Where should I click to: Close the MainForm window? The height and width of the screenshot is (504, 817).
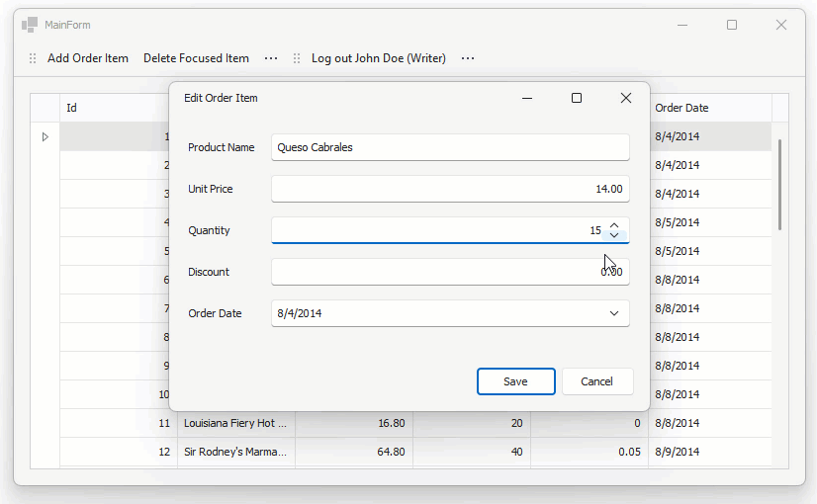(x=781, y=25)
